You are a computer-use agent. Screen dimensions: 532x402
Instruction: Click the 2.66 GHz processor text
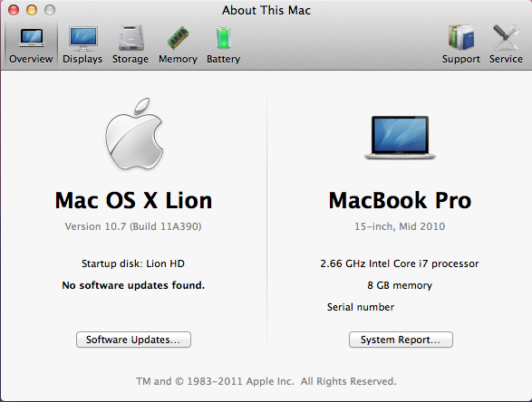point(400,263)
